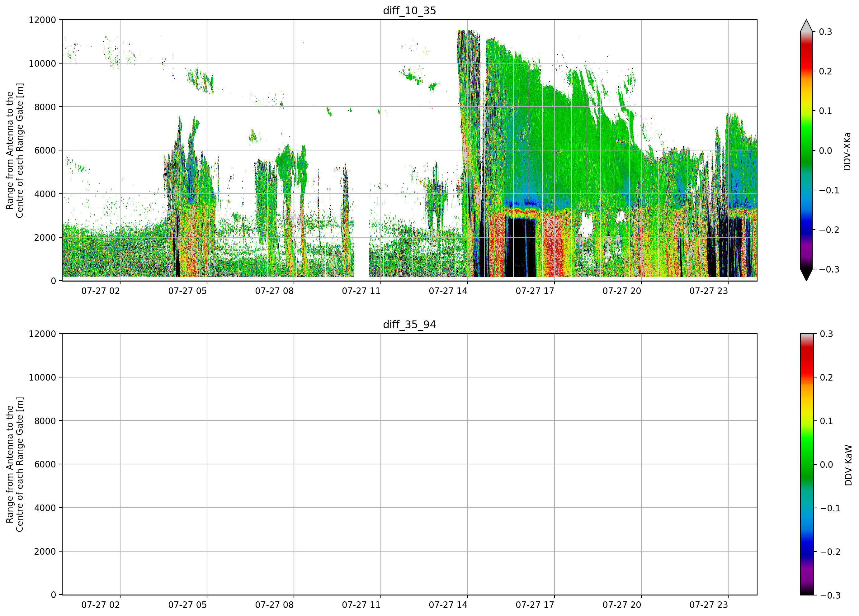Click the 0.3 tick on the DDV-KaW colorbar
This screenshot has height=616, width=859.
tap(826, 334)
